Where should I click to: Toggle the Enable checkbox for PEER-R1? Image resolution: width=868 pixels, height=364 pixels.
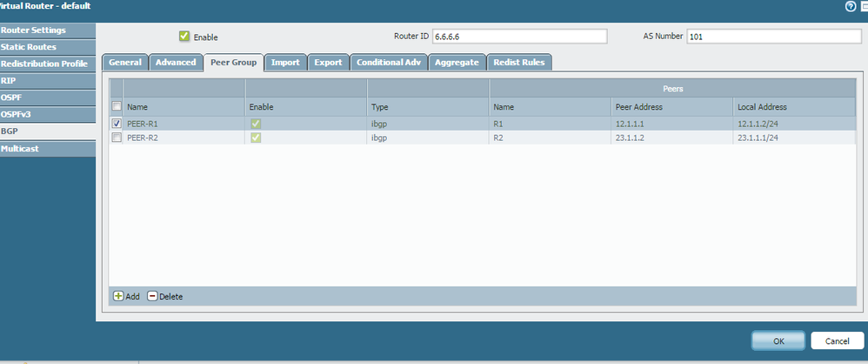tap(255, 123)
